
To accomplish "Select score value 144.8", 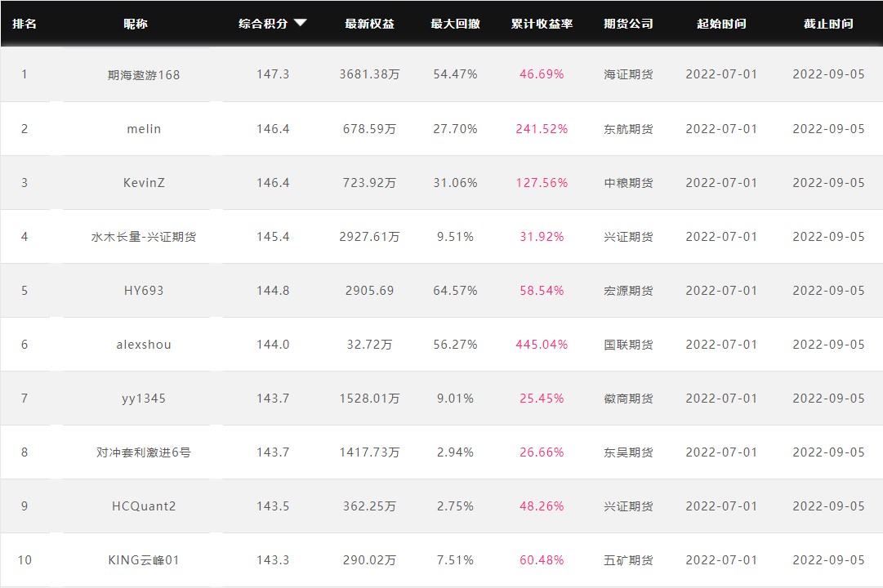I will (273, 291).
